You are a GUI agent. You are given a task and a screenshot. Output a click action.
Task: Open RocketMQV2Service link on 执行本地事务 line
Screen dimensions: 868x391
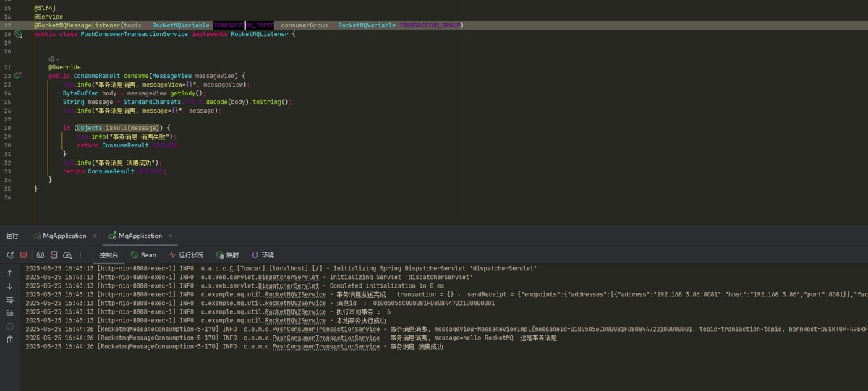tap(295, 312)
